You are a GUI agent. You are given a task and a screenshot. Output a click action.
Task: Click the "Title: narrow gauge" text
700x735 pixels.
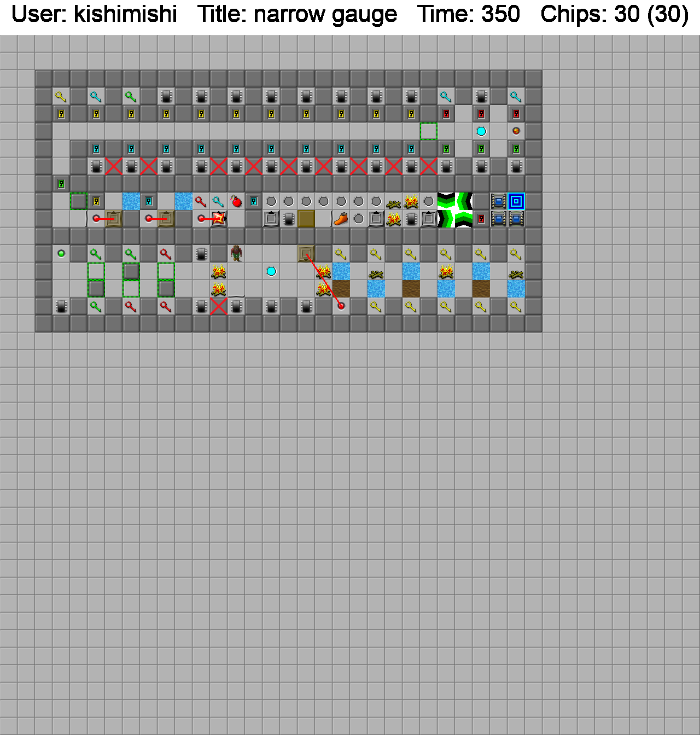pyautogui.click(x=297, y=14)
